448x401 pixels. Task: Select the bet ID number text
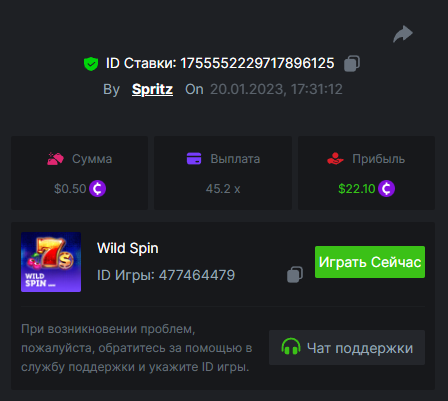(x=257, y=63)
